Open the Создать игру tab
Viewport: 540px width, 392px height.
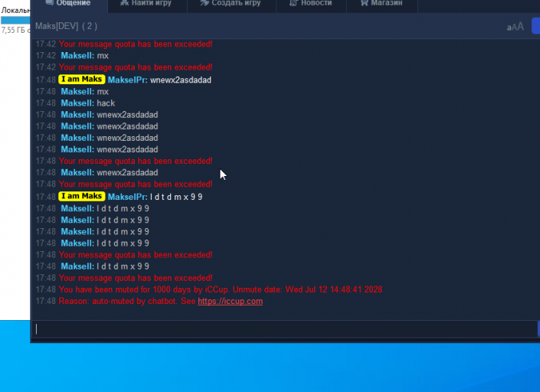pos(231,4)
